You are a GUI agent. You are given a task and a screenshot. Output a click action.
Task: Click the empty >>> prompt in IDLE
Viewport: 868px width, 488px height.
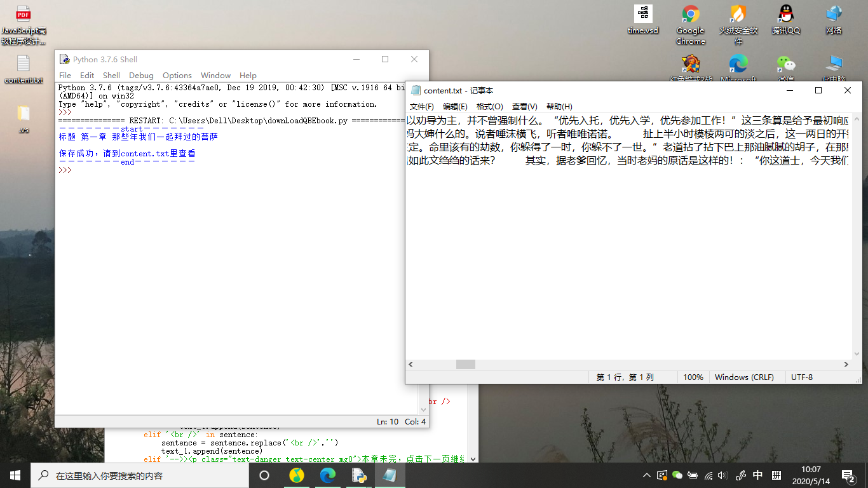(x=65, y=170)
